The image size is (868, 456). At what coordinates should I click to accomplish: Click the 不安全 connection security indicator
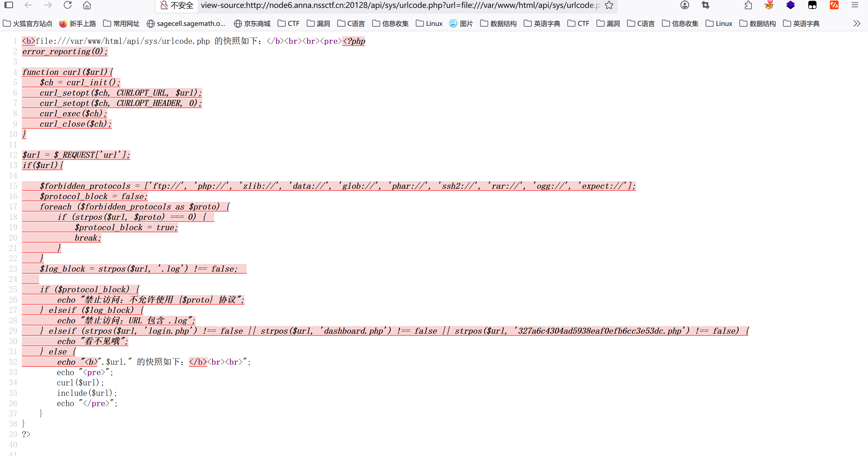point(177,5)
